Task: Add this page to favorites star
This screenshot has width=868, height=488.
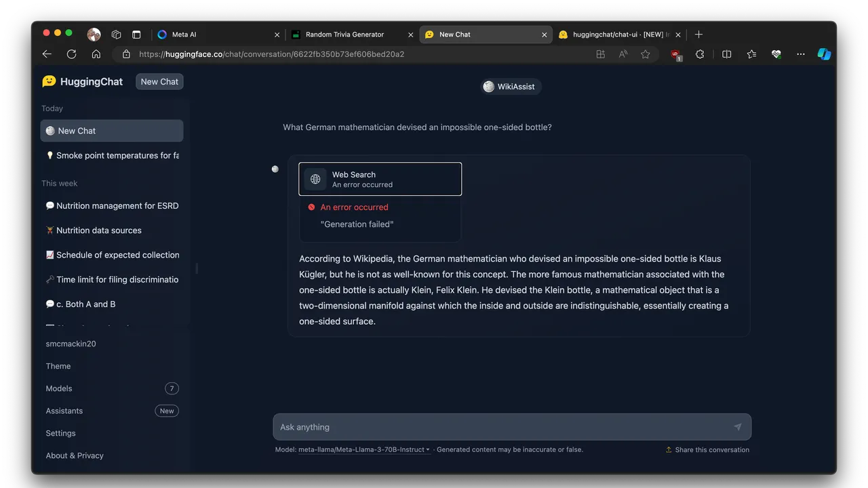Action: click(x=646, y=54)
